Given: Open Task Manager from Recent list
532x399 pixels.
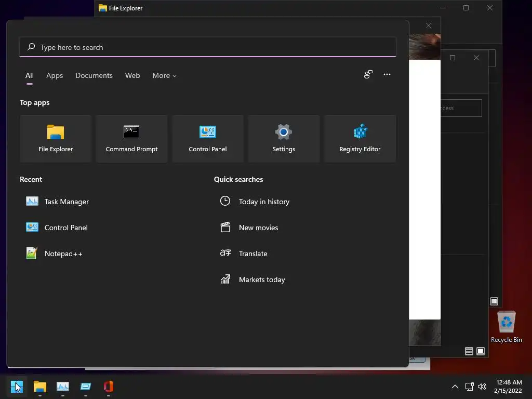Looking at the screenshot, I should [57, 202].
